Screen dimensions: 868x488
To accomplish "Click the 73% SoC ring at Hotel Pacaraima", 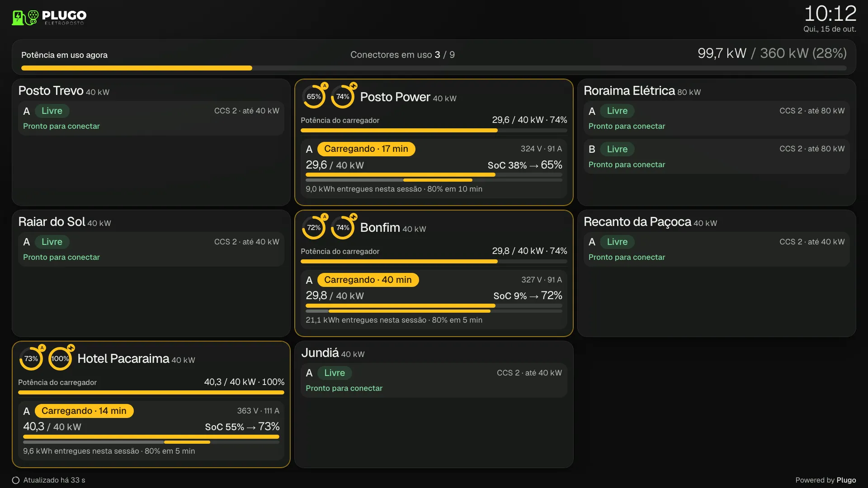I will [x=31, y=359].
